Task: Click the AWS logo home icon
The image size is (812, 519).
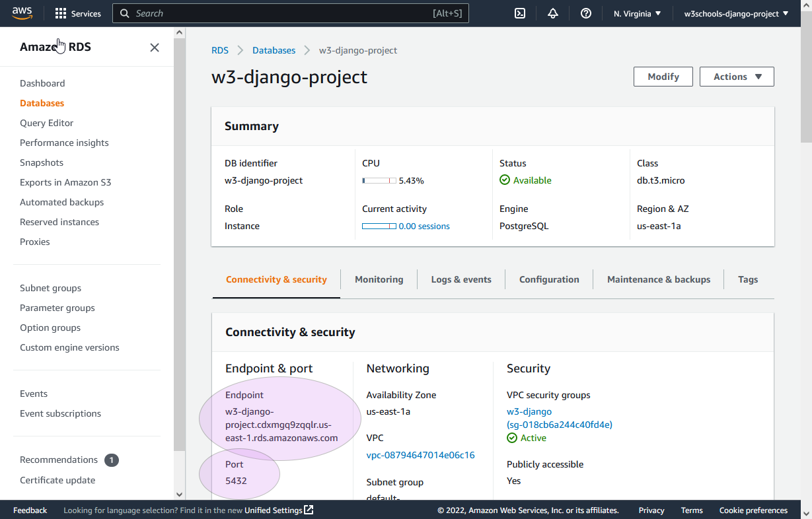Action: click(x=22, y=13)
